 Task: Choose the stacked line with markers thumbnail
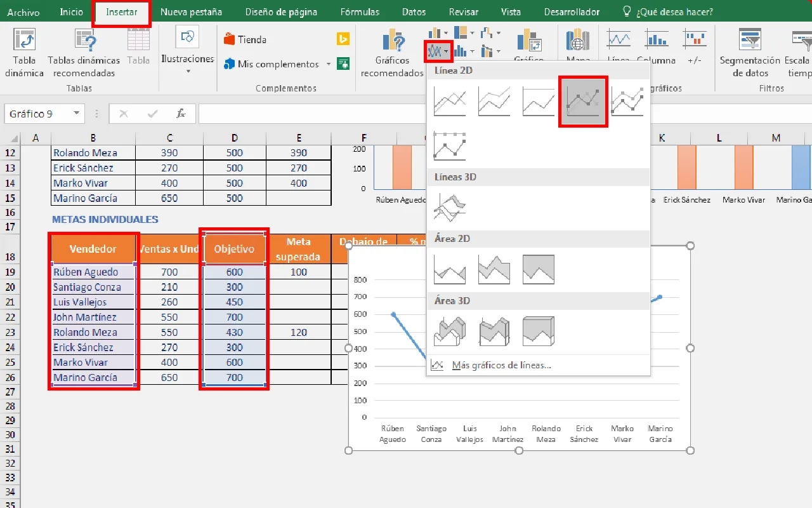627,102
